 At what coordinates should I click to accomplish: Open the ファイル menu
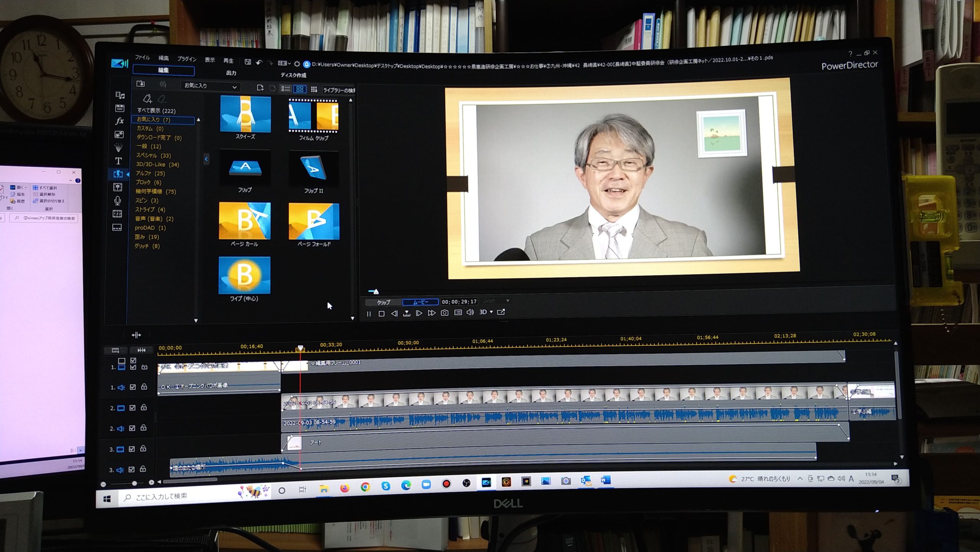[x=142, y=57]
